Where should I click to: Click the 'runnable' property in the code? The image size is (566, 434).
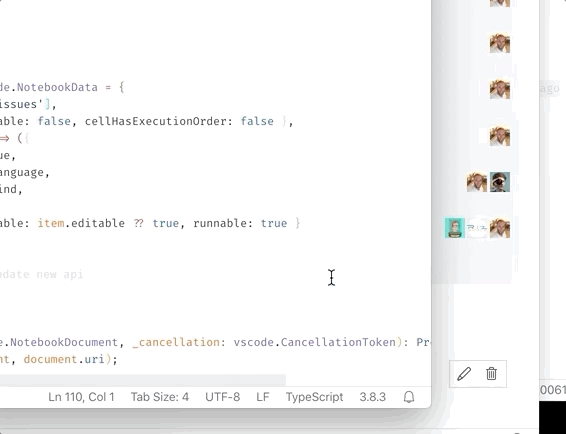coord(220,223)
